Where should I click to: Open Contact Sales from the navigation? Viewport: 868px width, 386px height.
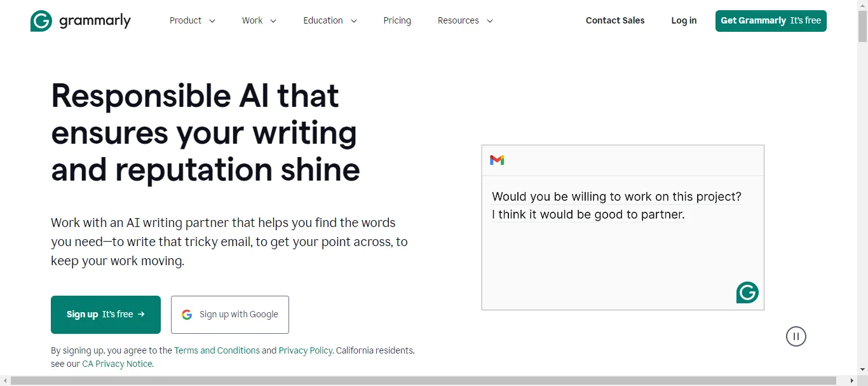(614, 20)
